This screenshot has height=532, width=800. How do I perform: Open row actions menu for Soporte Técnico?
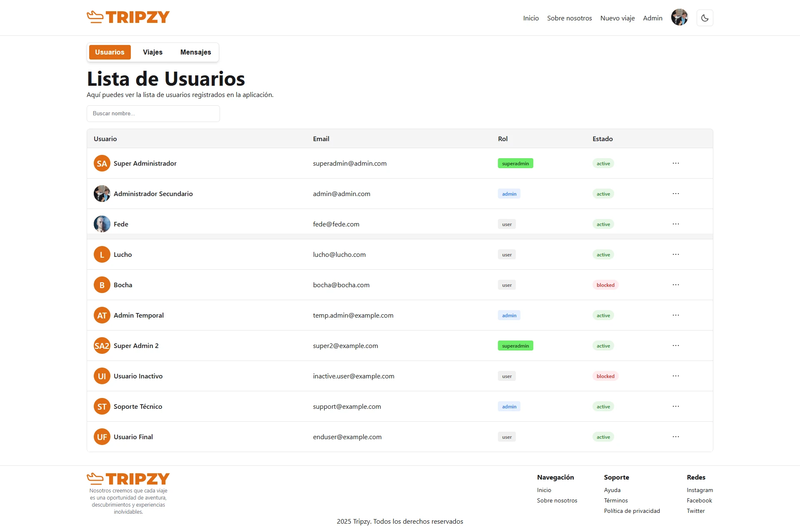[x=676, y=406]
